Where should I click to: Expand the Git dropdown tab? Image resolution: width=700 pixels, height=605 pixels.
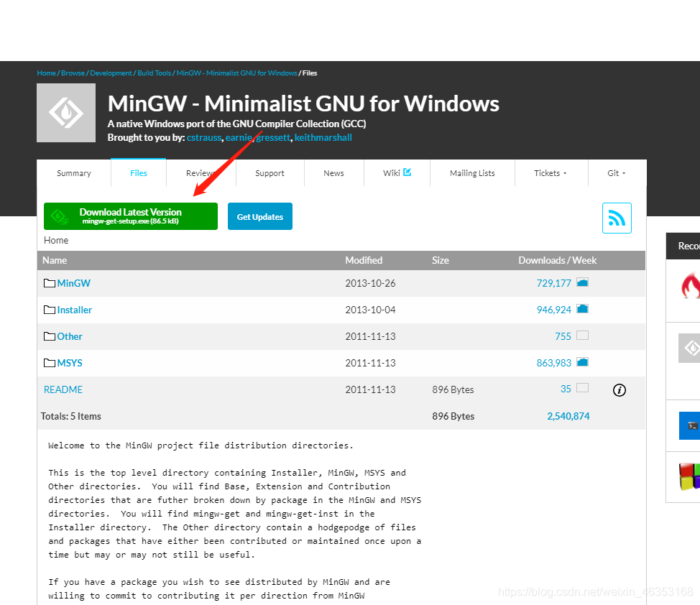point(617,173)
